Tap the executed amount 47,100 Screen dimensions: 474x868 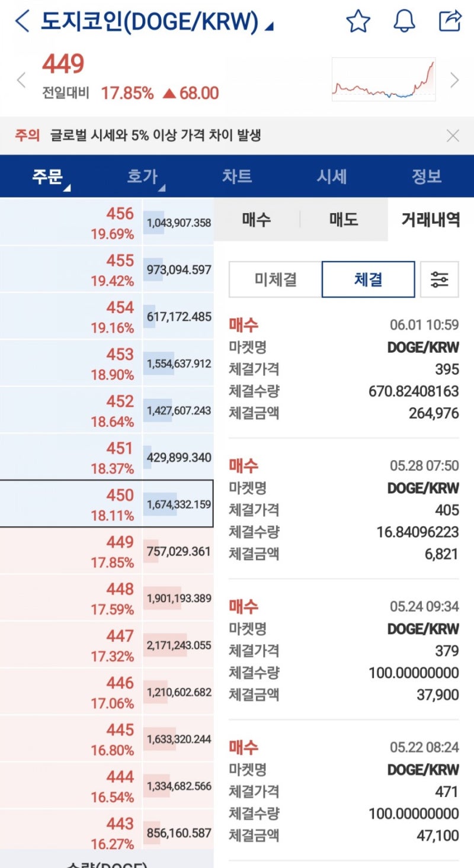point(438,836)
